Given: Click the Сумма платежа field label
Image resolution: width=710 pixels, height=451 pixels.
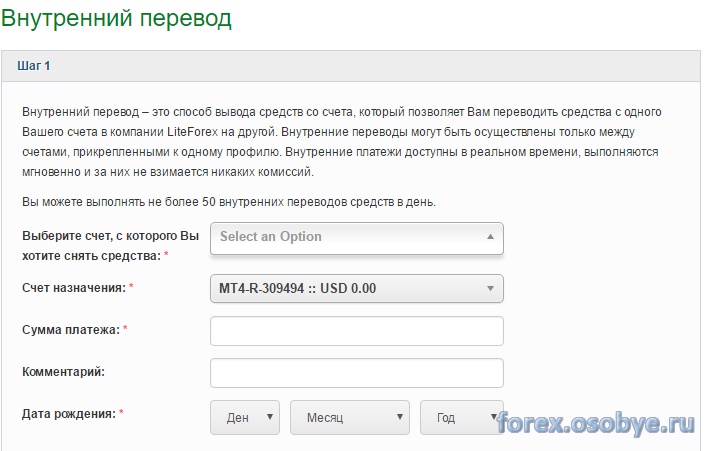Looking at the screenshot, I should coord(71,329).
